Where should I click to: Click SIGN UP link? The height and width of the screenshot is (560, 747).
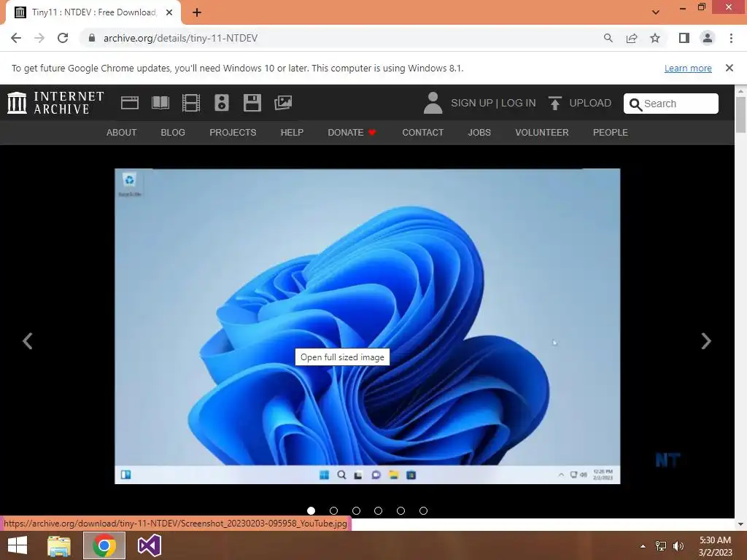click(x=472, y=103)
